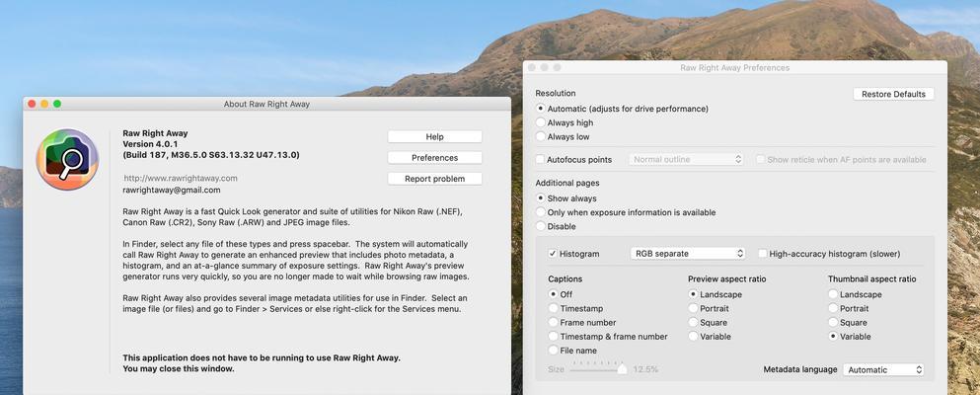Open Help from the About window

click(434, 137)
